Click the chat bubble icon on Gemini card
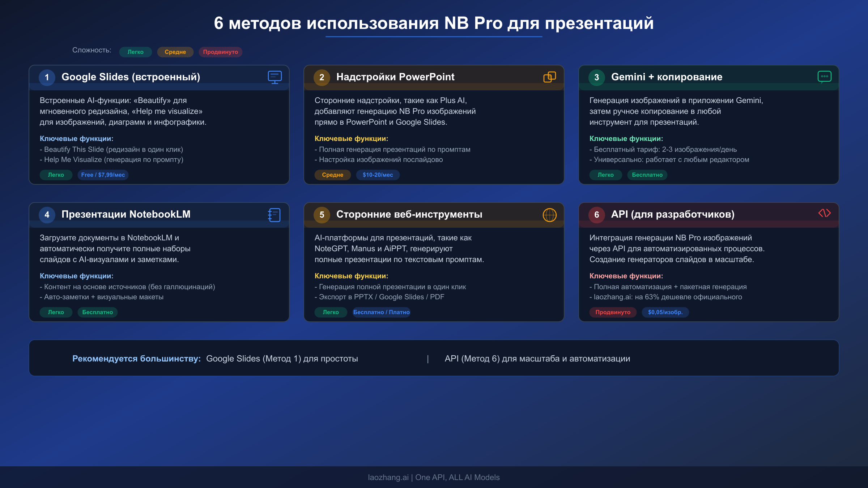 824,77
